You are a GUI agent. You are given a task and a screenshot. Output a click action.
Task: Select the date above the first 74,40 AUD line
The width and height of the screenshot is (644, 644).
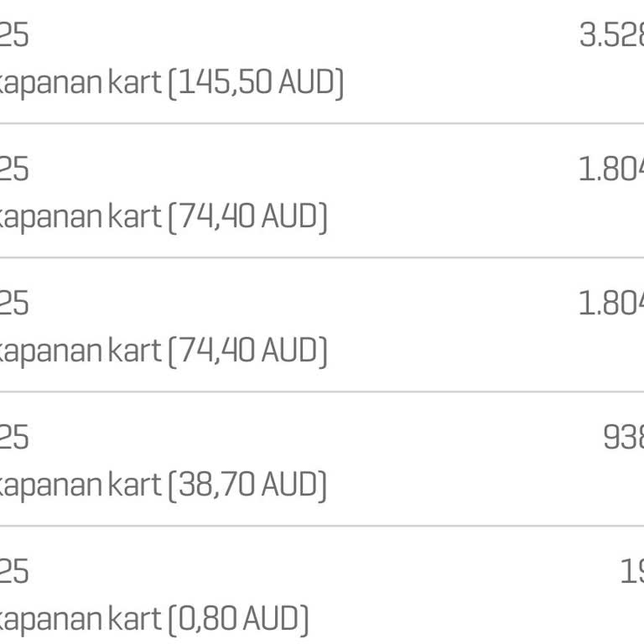(14, 169)
